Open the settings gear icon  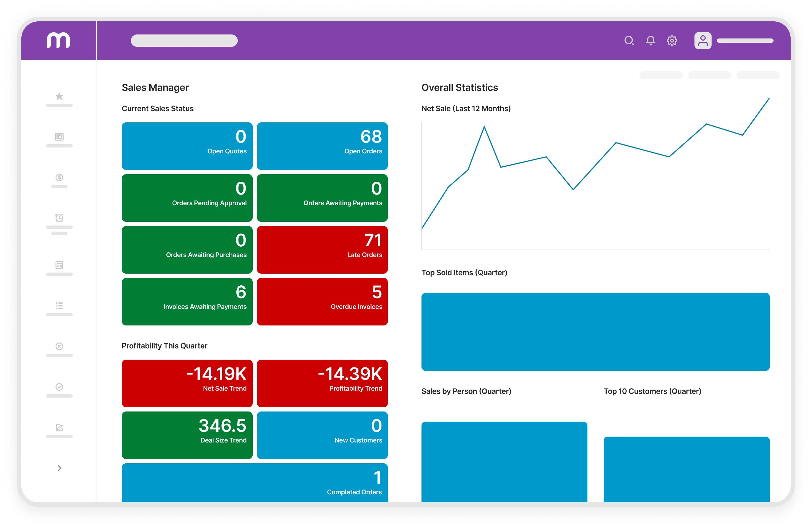[x=672, y=41]
